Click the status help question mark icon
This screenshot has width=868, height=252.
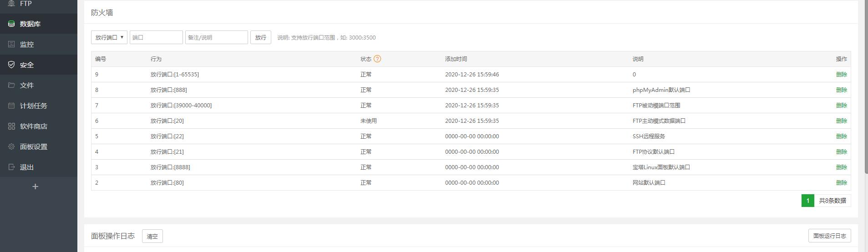click(x=377, y=59)
